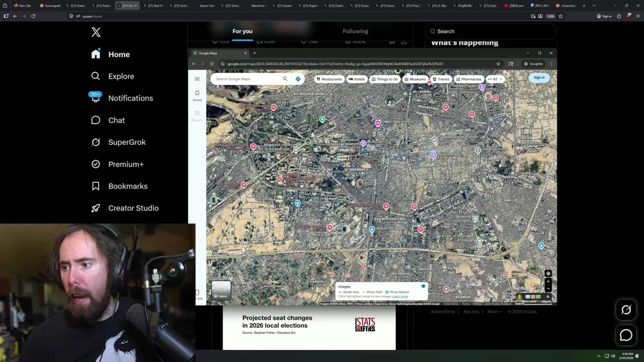
Task: Switch to the For you tab
Action: click(243, 31)
